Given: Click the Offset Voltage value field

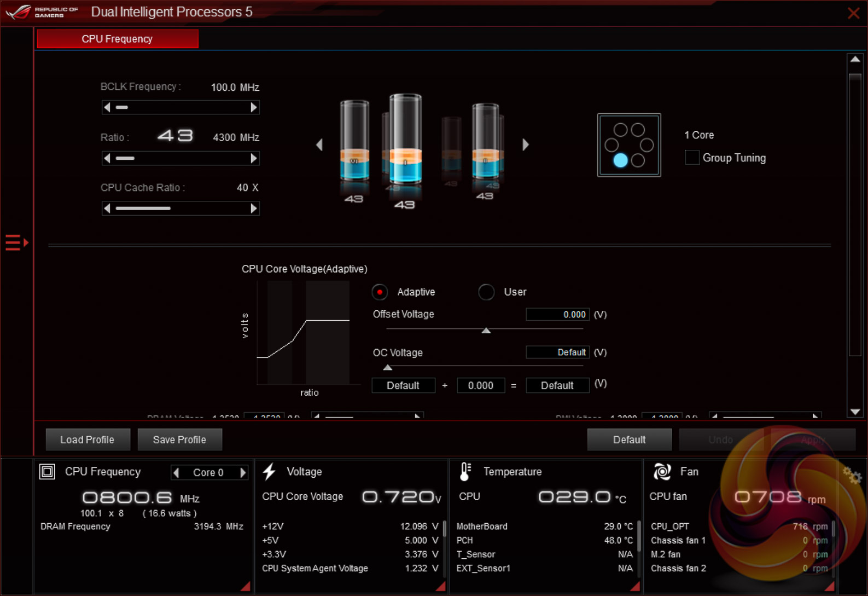Looking at the screenshot, I should (557, 315).
